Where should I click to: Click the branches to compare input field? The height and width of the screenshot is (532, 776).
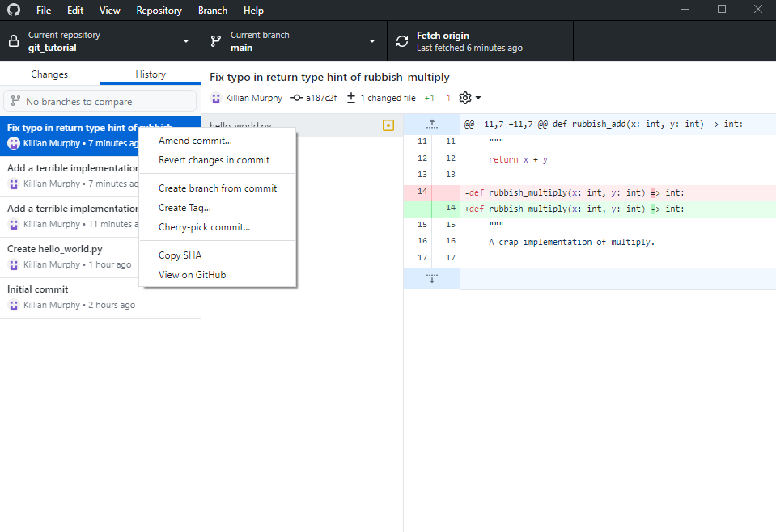point(100,101)
